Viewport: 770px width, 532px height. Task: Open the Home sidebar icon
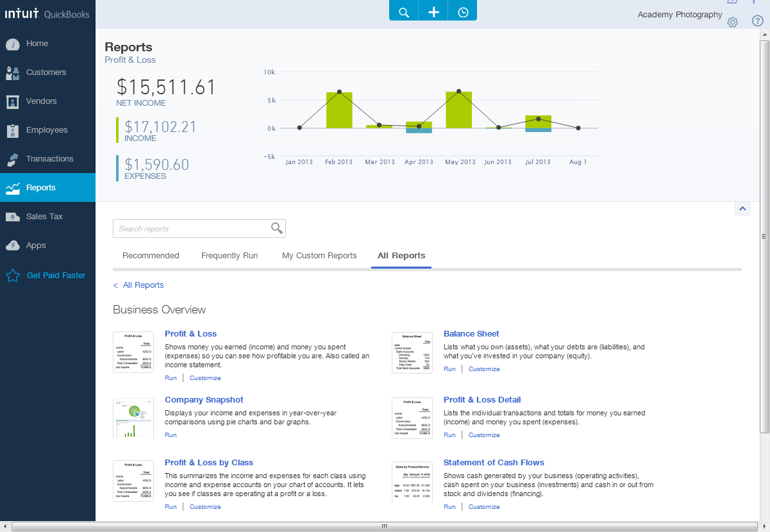[13, 44]
